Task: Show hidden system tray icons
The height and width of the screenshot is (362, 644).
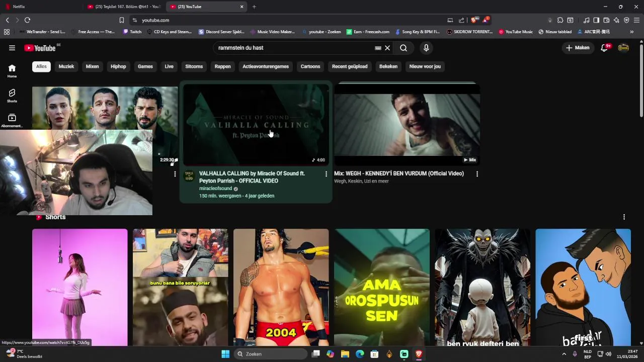Action: tap(564, 354)
